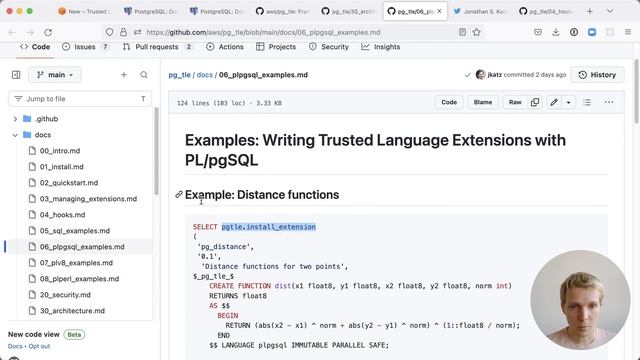
Task: Toggle reader view icon in address bar
Action: click(462, 32)
